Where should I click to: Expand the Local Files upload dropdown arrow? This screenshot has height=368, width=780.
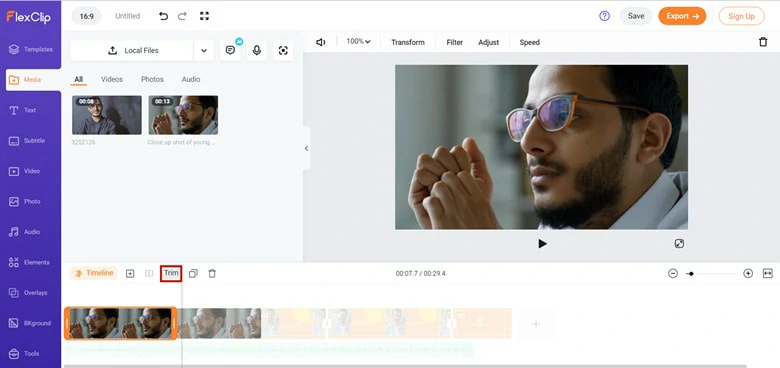click(204, 51)
